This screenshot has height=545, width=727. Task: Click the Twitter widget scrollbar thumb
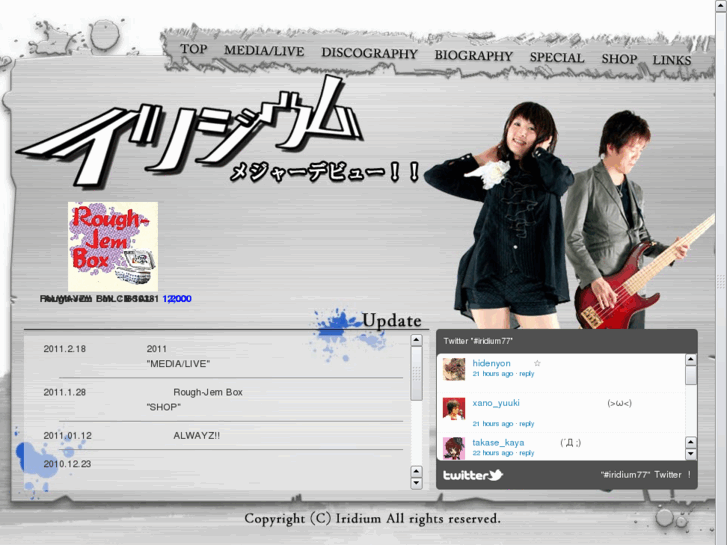point(691,375)
